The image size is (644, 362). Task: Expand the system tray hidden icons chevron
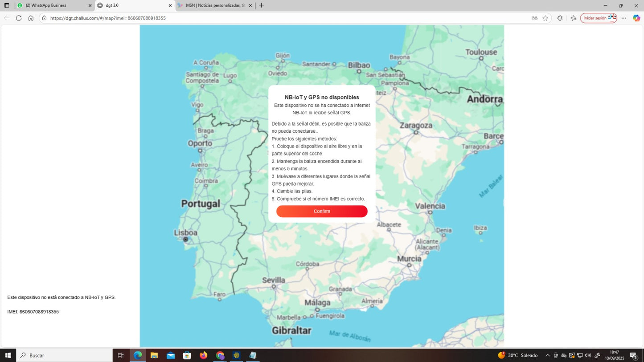pos(547,355)
